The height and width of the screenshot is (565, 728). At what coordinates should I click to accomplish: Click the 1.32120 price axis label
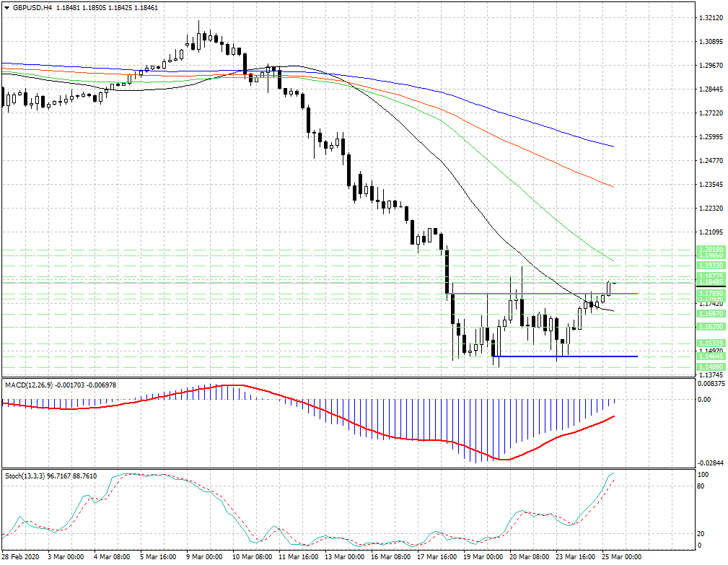tap(711, 18)
